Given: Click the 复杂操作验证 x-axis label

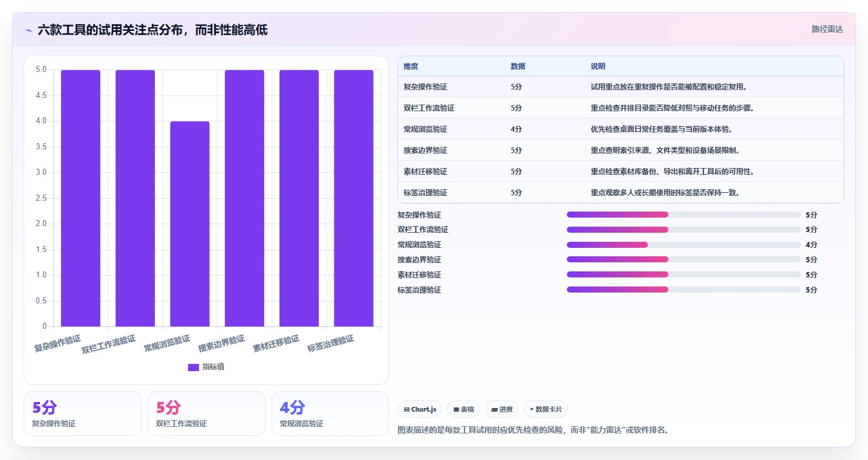Looking at the screenshot, I should pos(57,343).
